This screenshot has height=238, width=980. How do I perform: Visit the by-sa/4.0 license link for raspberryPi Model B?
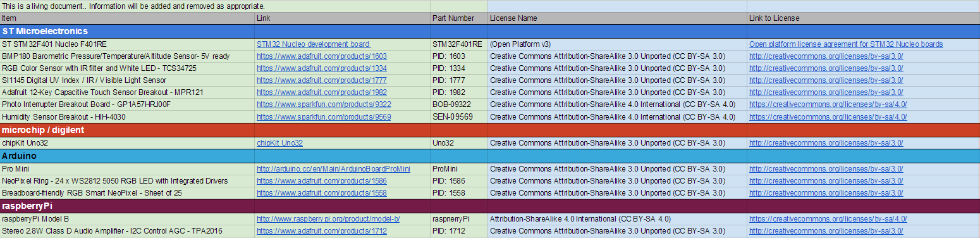click(828, 219)
